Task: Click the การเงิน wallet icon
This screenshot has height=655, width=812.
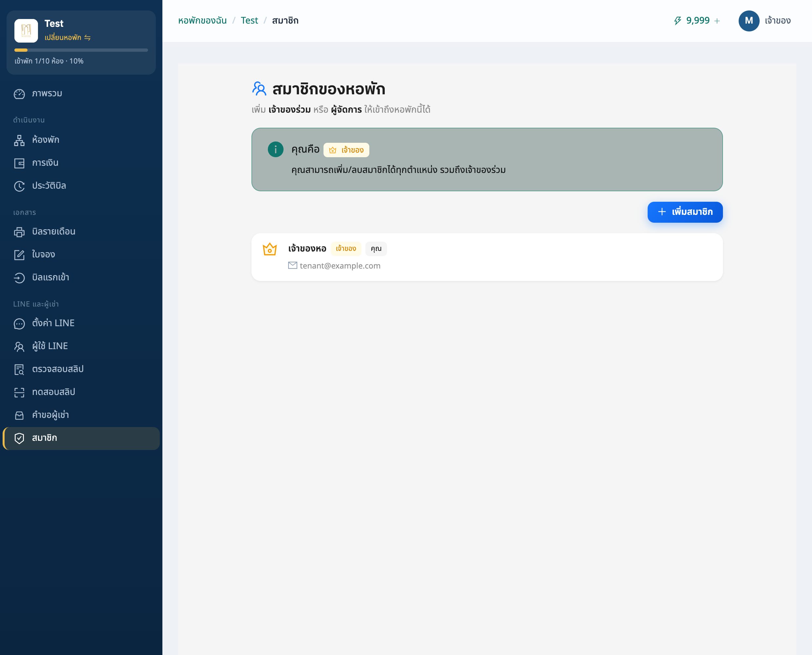Action: 19,163
